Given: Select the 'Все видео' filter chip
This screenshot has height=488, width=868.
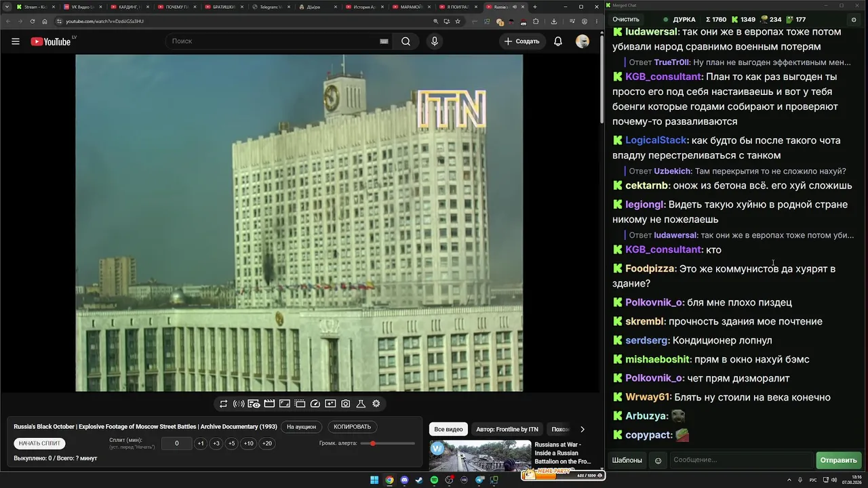Looking at the screenshot, I should (x=448, y=429).
